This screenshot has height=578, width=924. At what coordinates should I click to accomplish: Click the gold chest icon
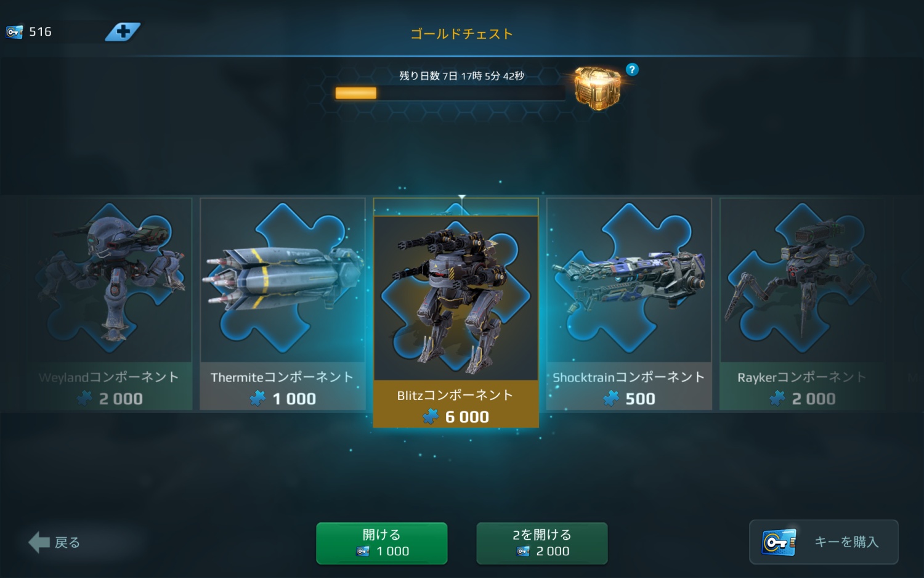pyautogui.click(x=597, y=89)
